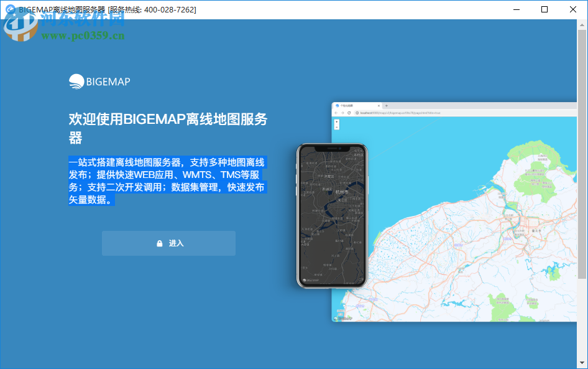The height and width of the screenshot is (369, 588).
Task: Click the page refresh icon in the browser mockup
Action: click(348, 111)
